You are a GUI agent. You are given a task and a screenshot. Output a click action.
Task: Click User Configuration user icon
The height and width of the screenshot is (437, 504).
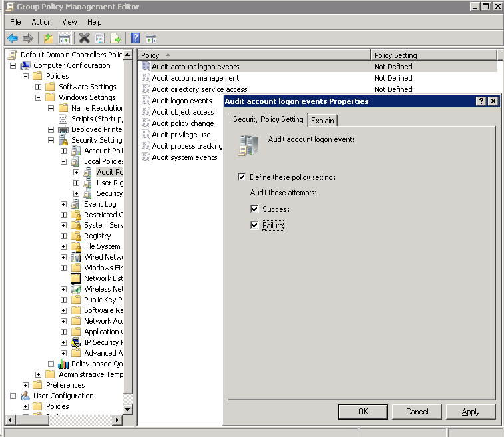pos(25,396)
